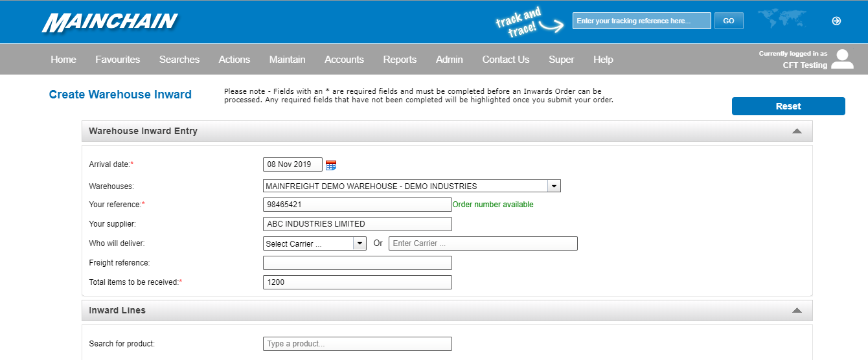The height and width of the screenshot is (360, 868).
Task: Open the Searches menu
Action: 179,60
